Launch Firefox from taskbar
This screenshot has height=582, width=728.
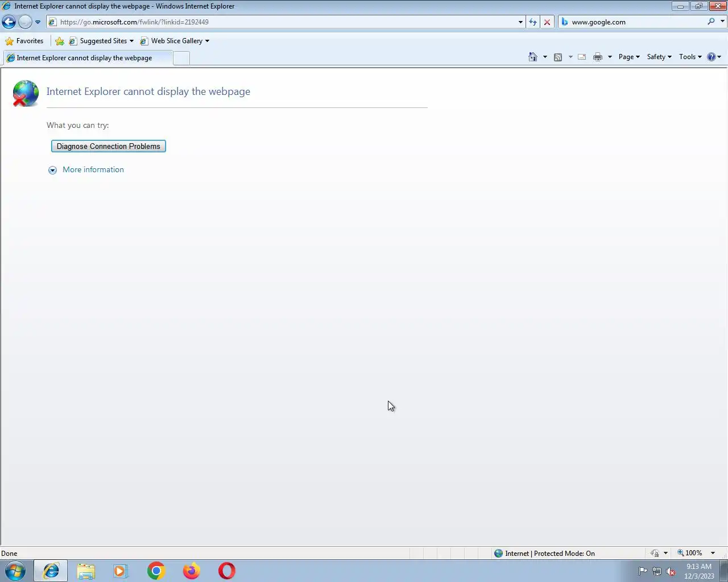click(x=191, y=571)
